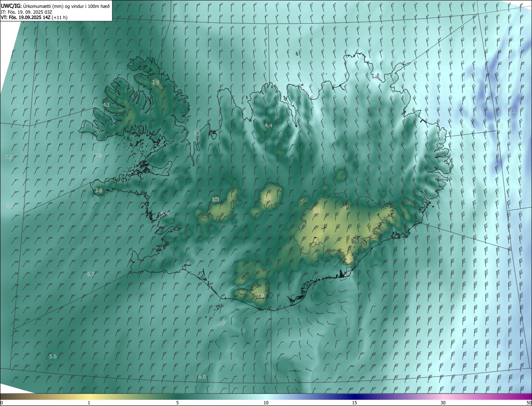Click the 5.6 value label on the map

pos(53,357)
